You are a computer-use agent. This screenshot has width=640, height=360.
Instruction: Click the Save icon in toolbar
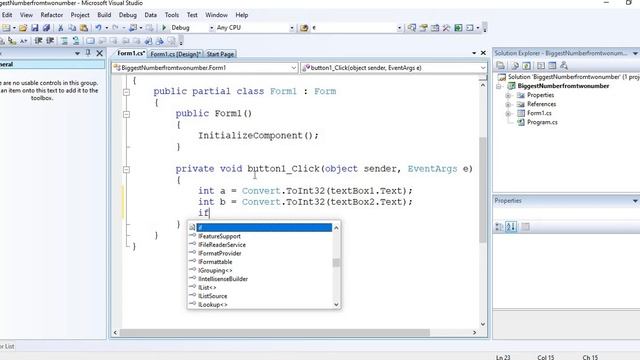[35, 28]
